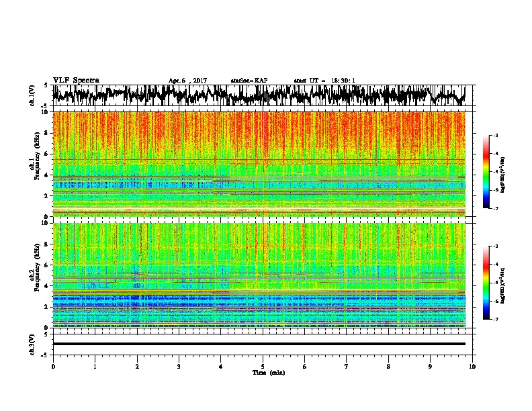Click the ch.2 colorbar log(PSD) label
This screenshot has width=532, height=411.
point(503,285)
